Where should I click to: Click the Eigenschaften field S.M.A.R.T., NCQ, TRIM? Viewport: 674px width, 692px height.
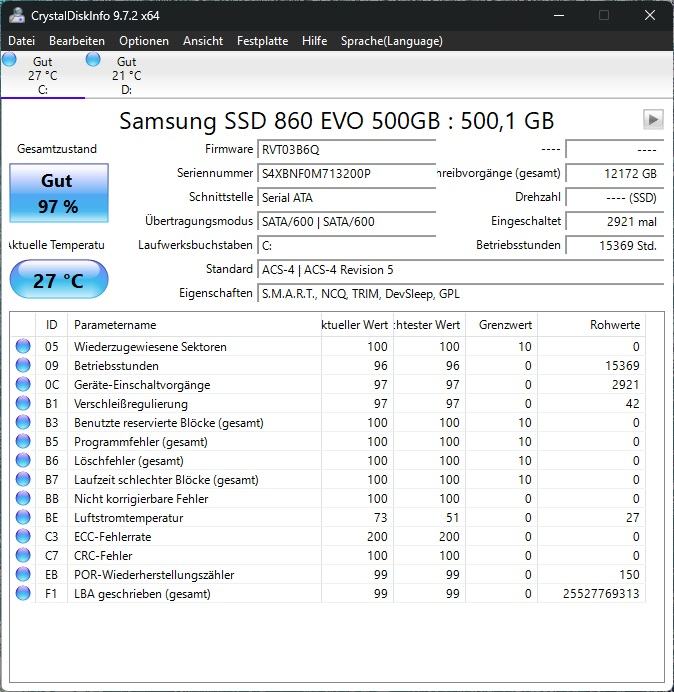(460, 293)
